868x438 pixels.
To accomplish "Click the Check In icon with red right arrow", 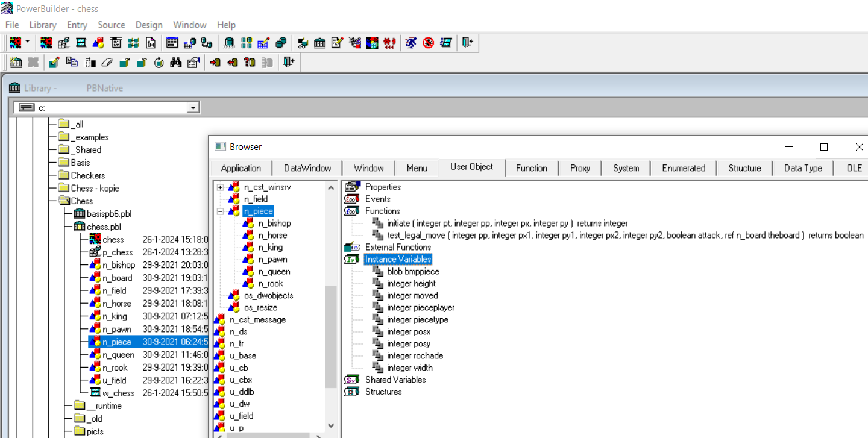I will click(x=215, y=62).
